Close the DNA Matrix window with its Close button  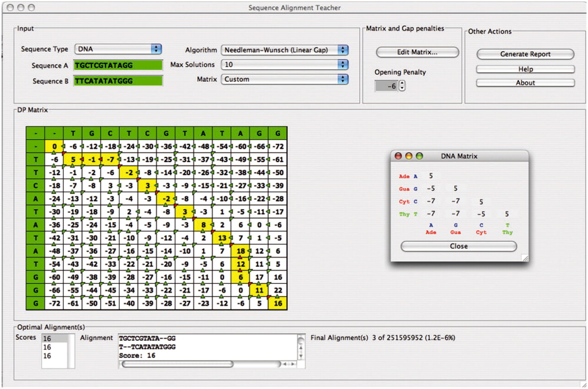(x=458, y=246)
